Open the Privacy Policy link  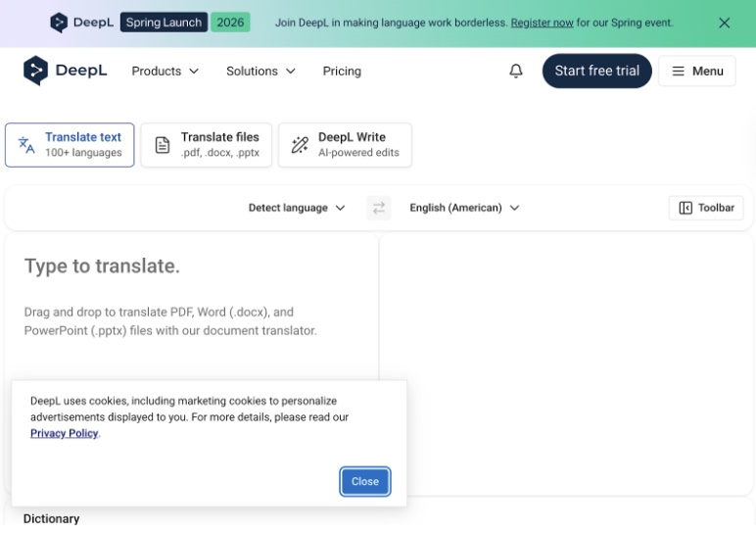[64, 433]
